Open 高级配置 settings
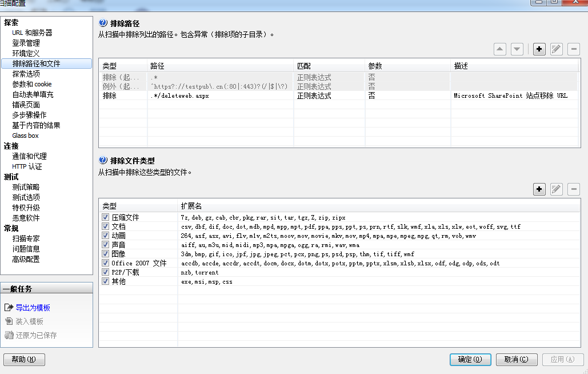This screenshot has height=374, width=588. click(26, 259)
